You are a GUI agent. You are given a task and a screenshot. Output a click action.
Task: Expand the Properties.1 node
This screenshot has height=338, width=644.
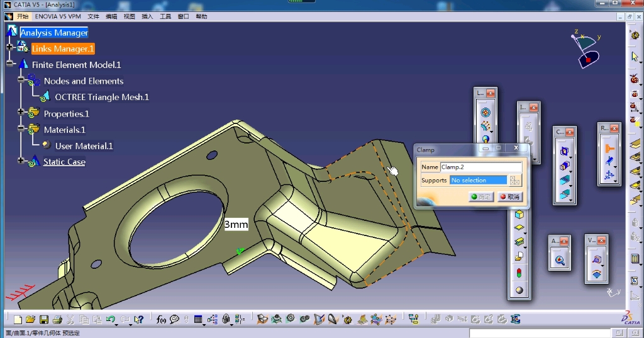pyautogui.click(x=21, y=112)
